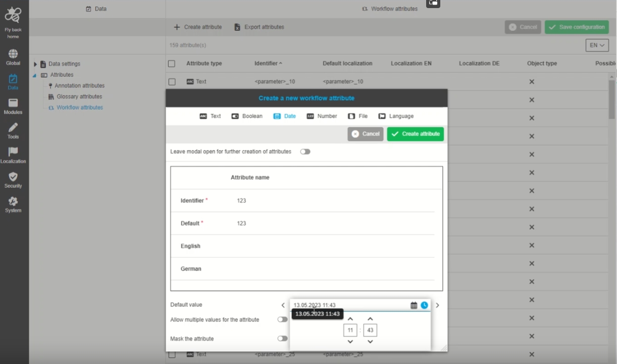This screenshot has width=617, height=364.
Task: Toggle Mask the attribute switch
Action: (282, 339)
